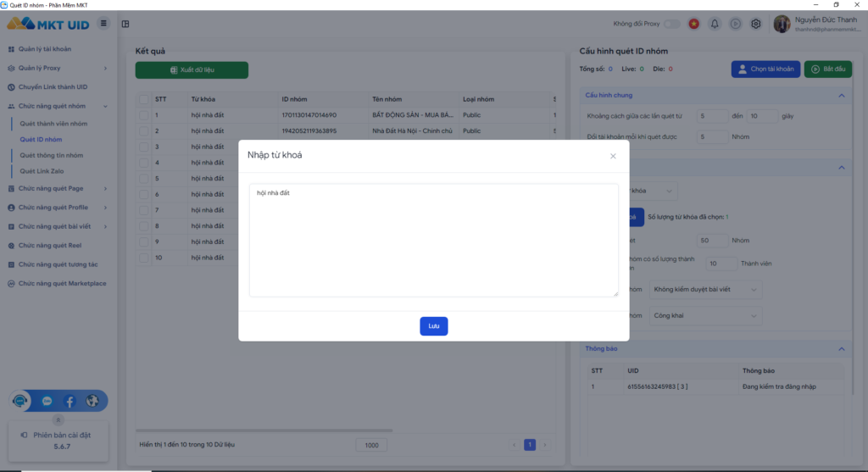Click the support headset chat icon
The image size is (868, 472).
point(23,401)
